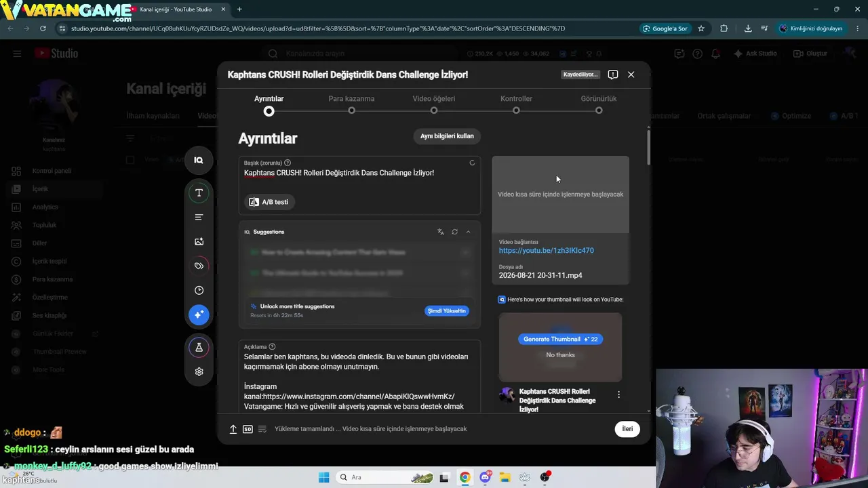Click the browser reload button
This screenshot has width=868, height=488.
point(43,28)
